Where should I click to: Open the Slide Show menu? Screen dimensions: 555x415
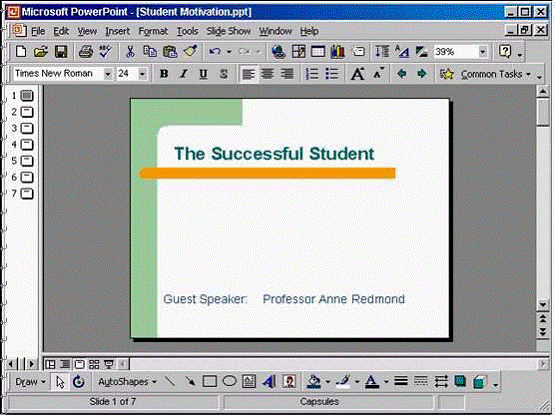click(228, 31)
